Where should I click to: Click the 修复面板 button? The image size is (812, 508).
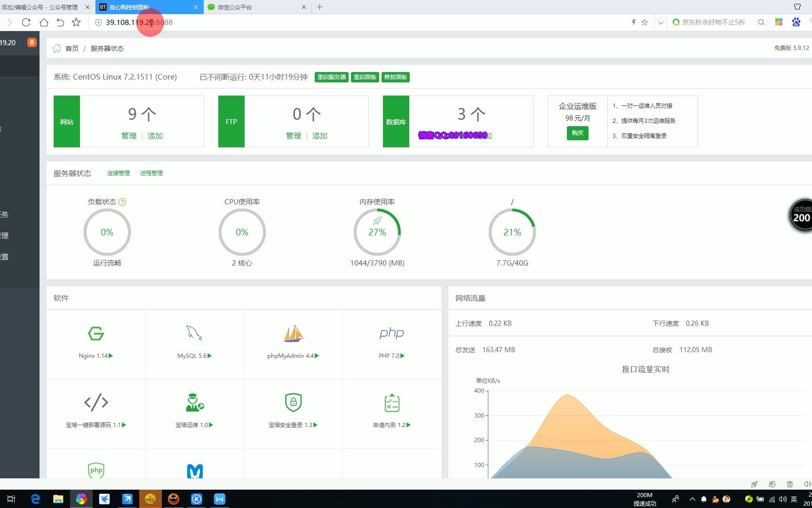[x=396, y=77]
